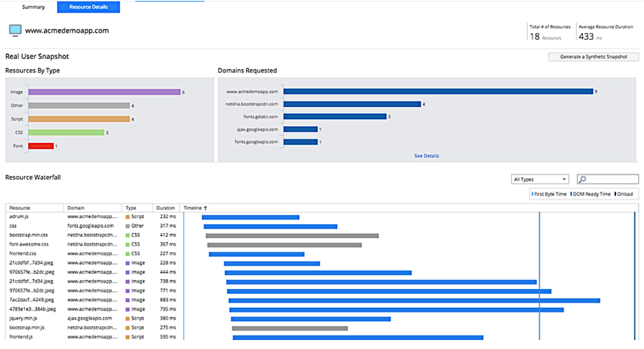Click the 595 ms duration value
644x349 pixels.
168,337
